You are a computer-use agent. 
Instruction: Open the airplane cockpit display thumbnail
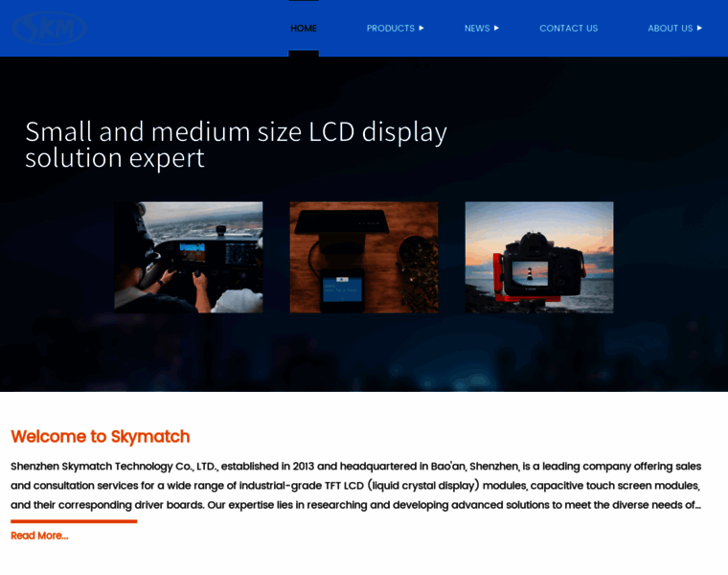189,257
